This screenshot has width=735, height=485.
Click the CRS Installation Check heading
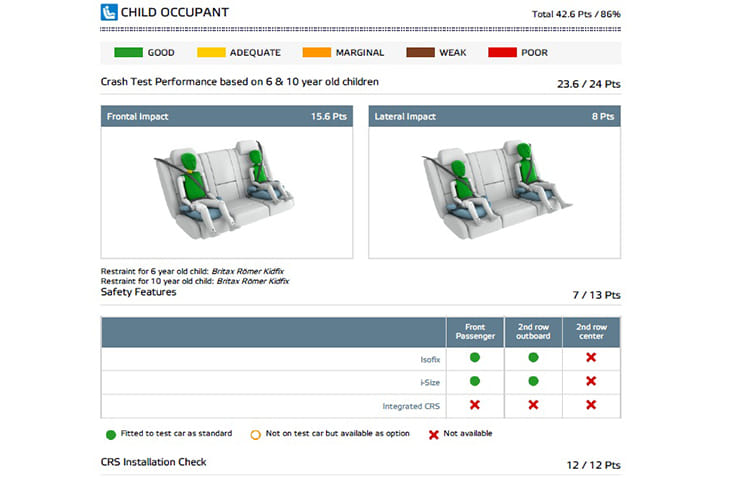click(153, 462)
